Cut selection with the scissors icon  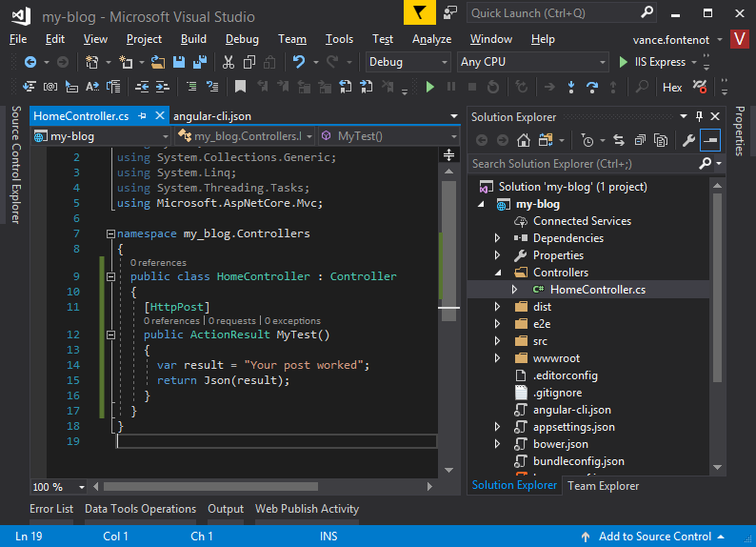(x=229, y=62)
